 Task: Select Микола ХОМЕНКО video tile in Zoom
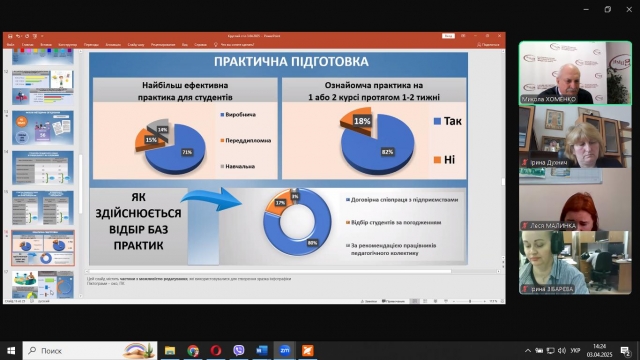coord(575,73)
